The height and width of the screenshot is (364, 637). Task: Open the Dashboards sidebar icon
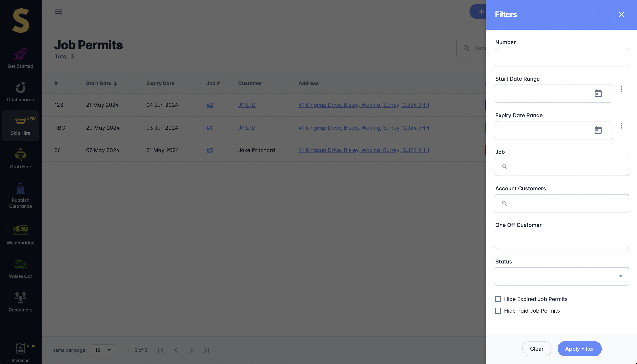(21, 92)
